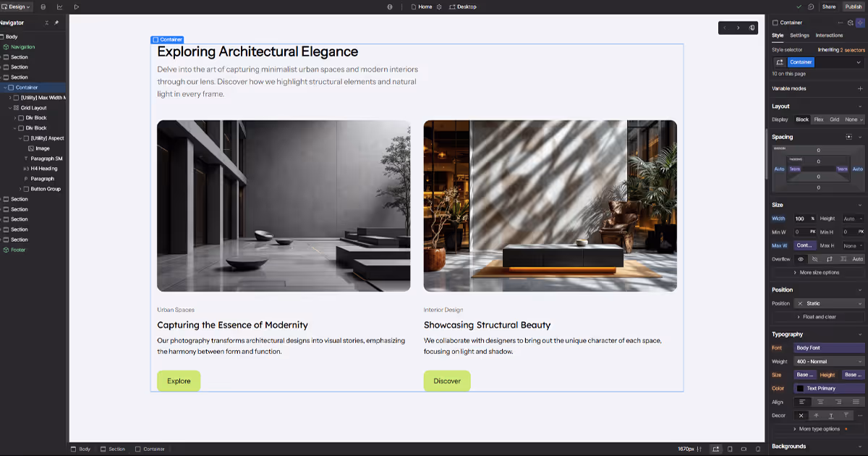Click the globe icon beside the Home page
This screenshot has height=456, width=868.
pos(390,7)
